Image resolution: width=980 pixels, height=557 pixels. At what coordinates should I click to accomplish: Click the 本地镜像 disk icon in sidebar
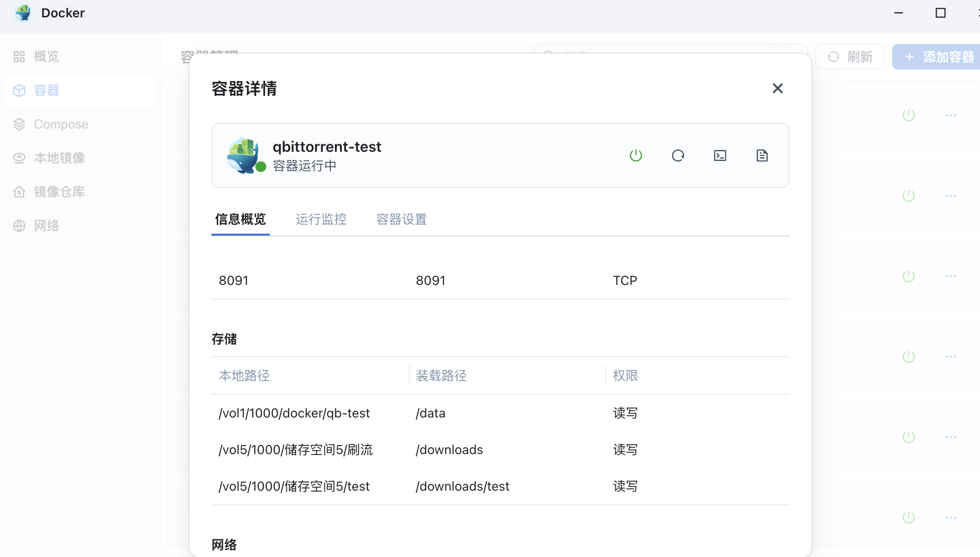pyautogui.click(x=19, y=158)
